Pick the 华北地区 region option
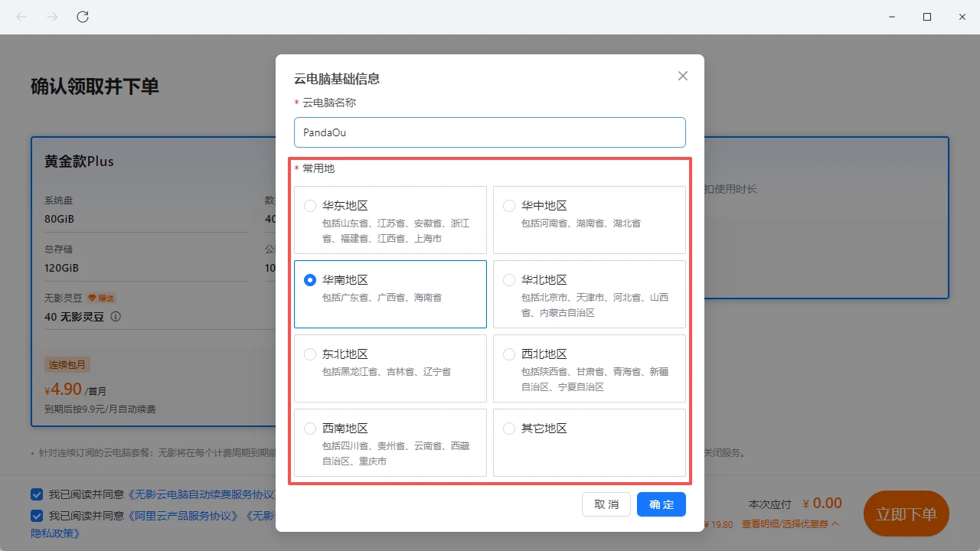The height and width of the screenshot is (551, 980). [x=509, y=280]
